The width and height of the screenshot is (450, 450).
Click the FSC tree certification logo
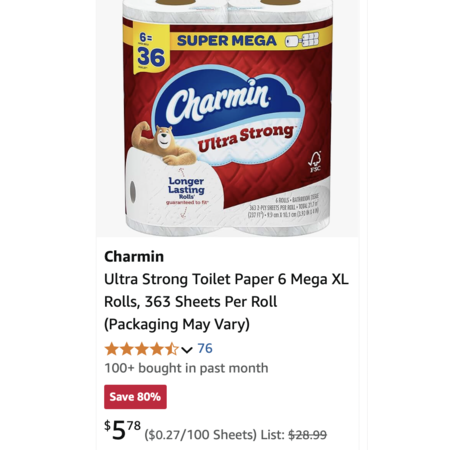click(x=314, y=162)
